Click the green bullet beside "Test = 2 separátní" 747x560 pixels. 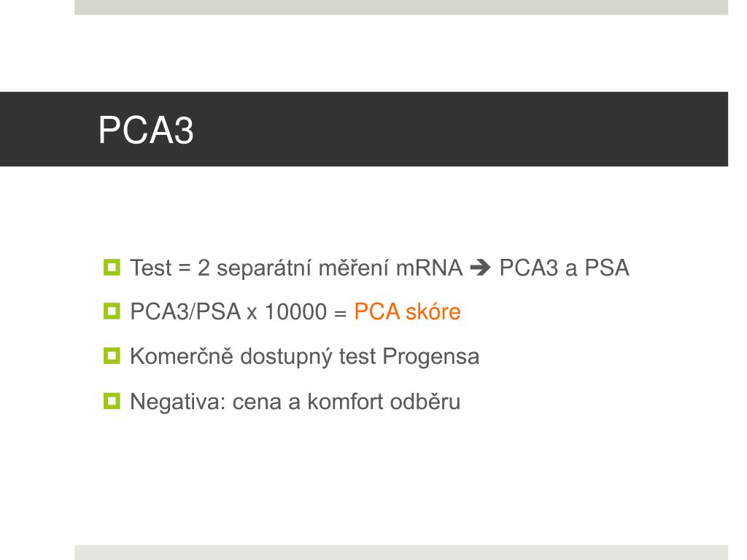(x=112, y=267)
